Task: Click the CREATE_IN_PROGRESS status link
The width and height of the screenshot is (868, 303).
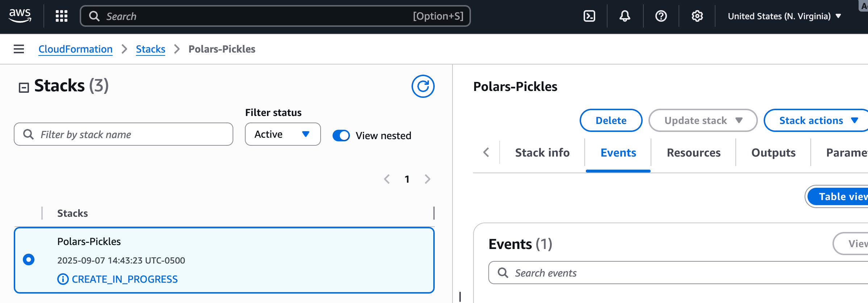Action: coord(125,279)
